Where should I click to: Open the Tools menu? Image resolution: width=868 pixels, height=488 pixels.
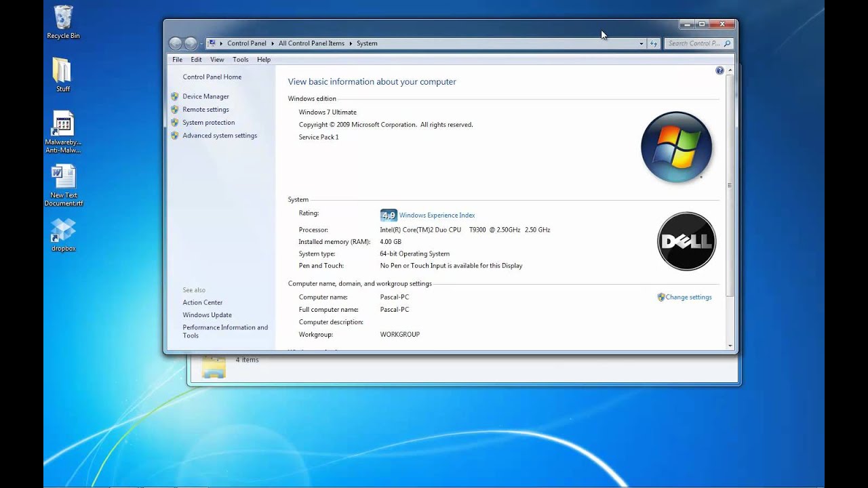pyautogui.click(x=241, y=60)
